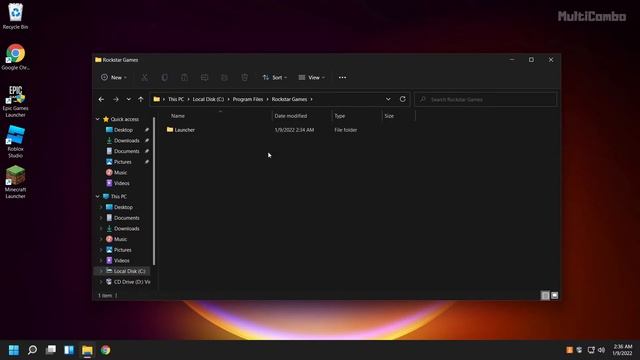Open Task View on taskbar
The height and width of the screenshot is (360, 640).
51,350
